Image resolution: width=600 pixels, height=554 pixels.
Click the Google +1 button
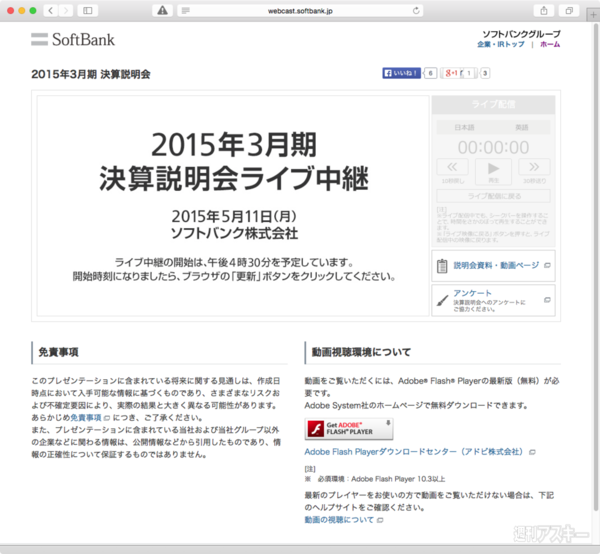pos(452,73)
